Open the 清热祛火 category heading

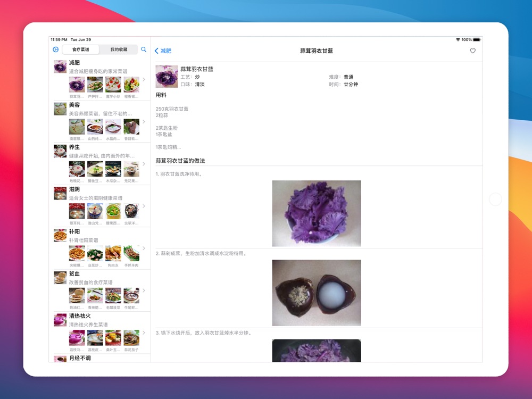[80, 316]
